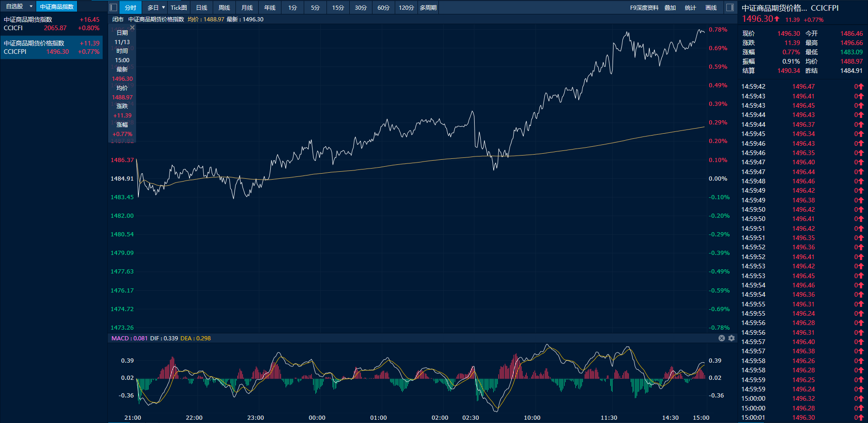This screenshot has height=423, width=868.
Task: Close the MACD indicator panel
Action: pyautogui.click(x=721, y=338)
